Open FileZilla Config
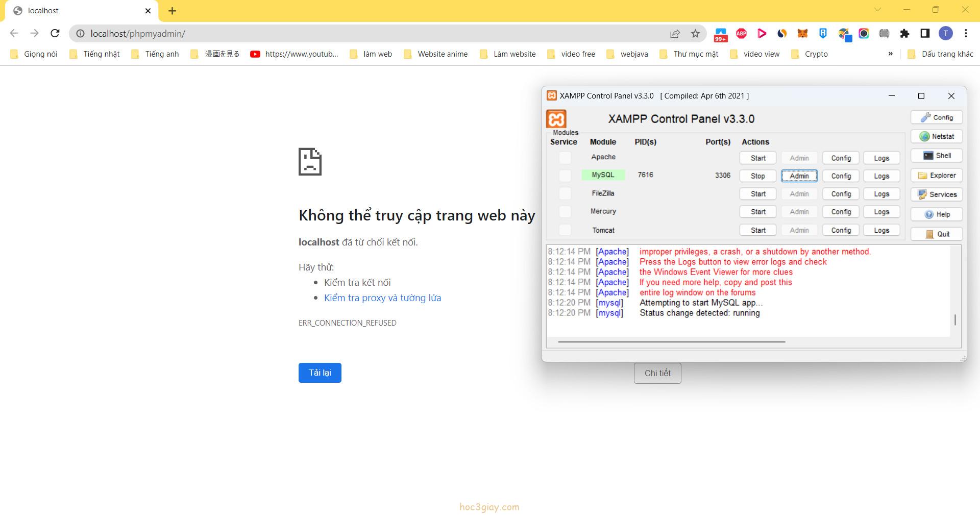The height and width of the screenshot is (518, 980). click(841, 194)
